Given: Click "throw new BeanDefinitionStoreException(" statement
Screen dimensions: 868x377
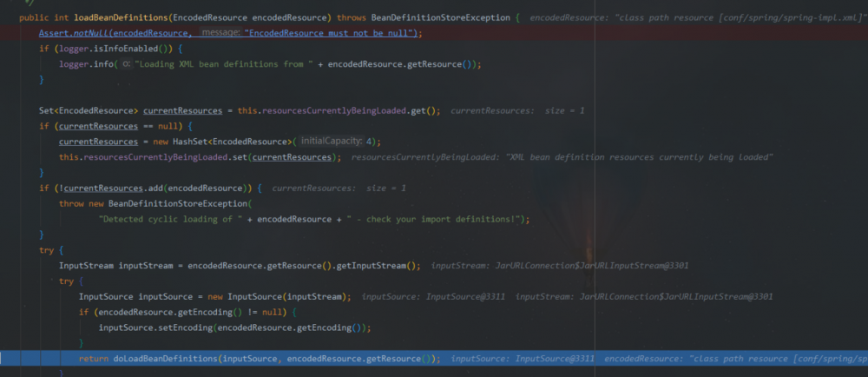Looking at the screenshot, I should [x=155, y=204].
